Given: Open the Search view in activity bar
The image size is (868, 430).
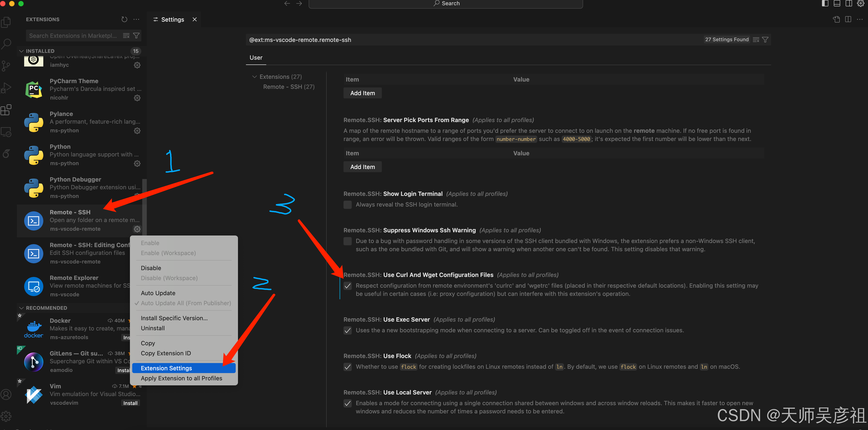Looking at the screenshot, I should click(6, 44).
